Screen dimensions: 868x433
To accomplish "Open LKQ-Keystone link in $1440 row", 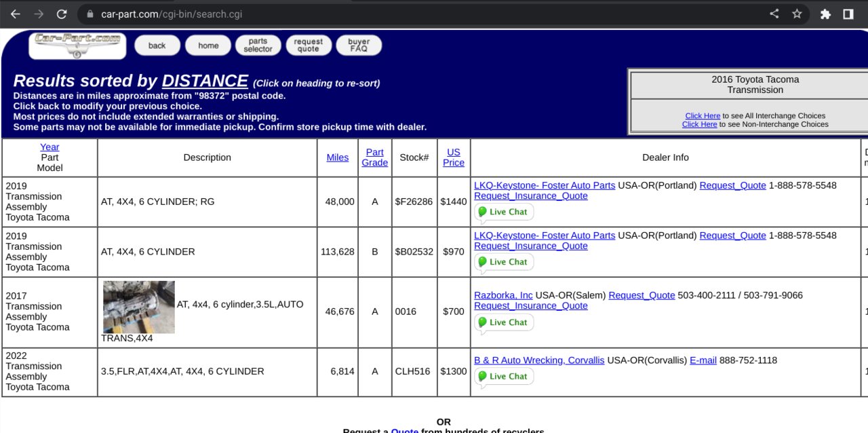I will (545, 185).
